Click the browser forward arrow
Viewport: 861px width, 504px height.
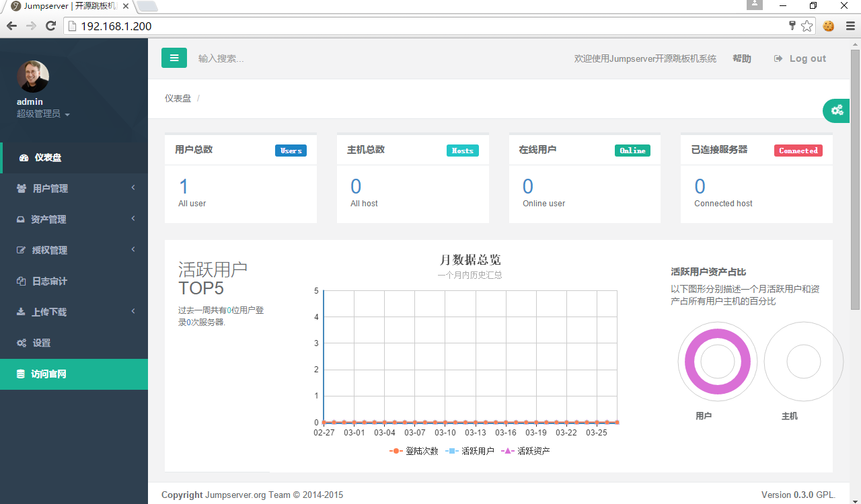tap(31, 26)
